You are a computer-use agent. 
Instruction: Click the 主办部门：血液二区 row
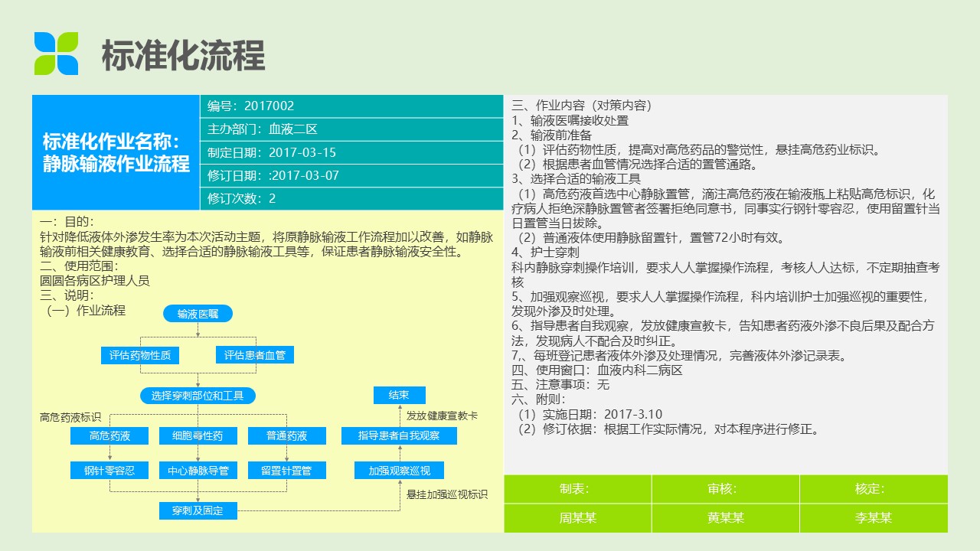[x=351, y=129]
